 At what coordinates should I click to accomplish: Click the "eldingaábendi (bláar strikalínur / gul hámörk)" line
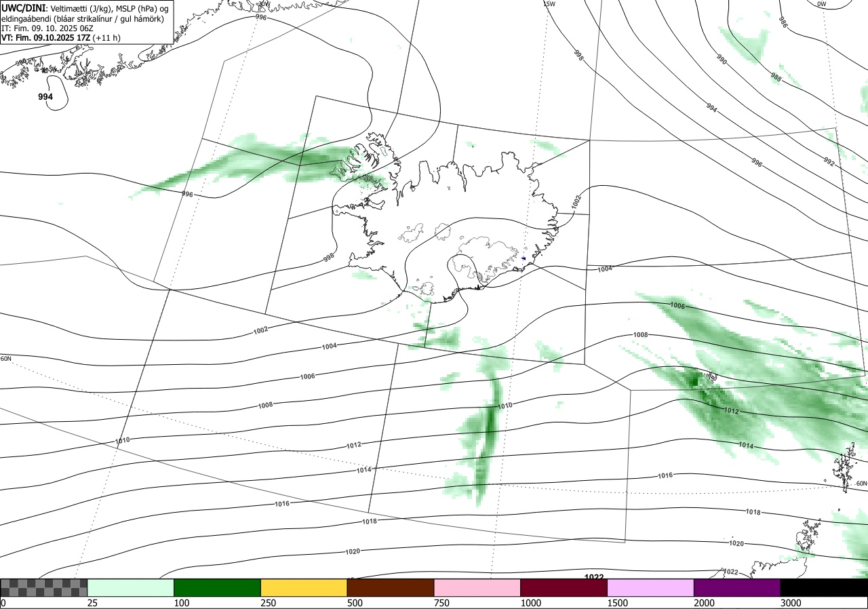point(82,18)
